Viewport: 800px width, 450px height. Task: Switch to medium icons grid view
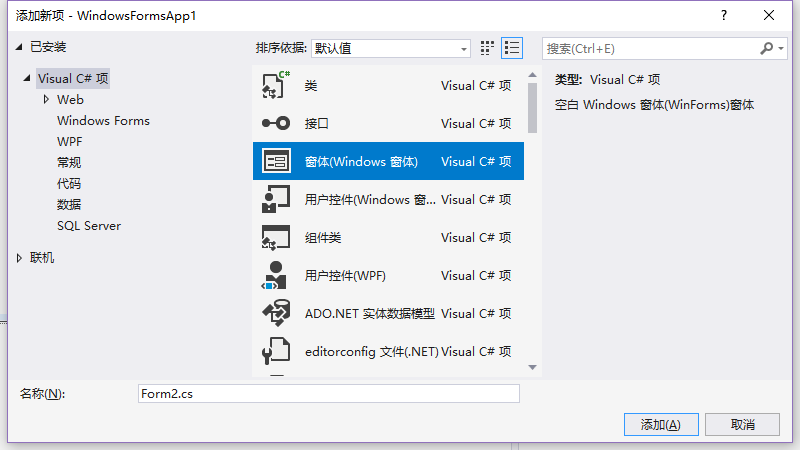[x=487, y=48]
